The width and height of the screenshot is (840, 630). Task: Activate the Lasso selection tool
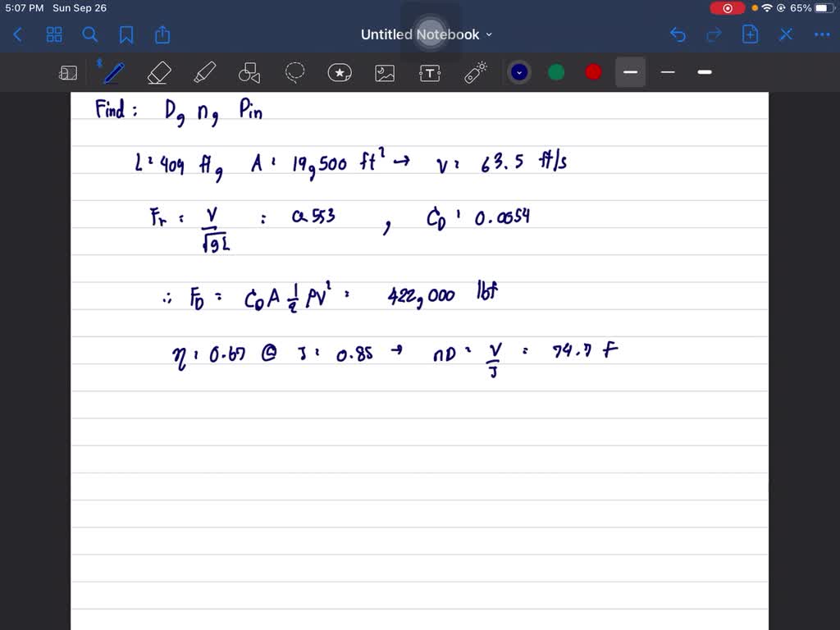coord(294,72)
